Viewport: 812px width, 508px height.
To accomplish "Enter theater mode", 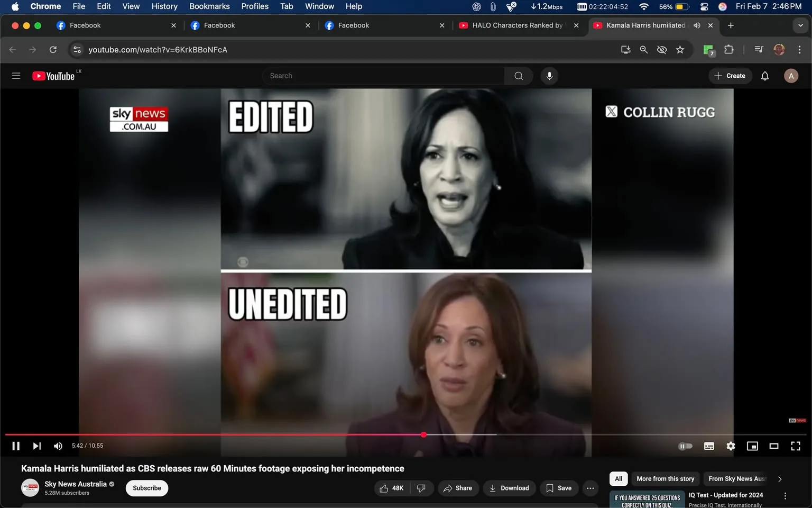I will [774, 446].
